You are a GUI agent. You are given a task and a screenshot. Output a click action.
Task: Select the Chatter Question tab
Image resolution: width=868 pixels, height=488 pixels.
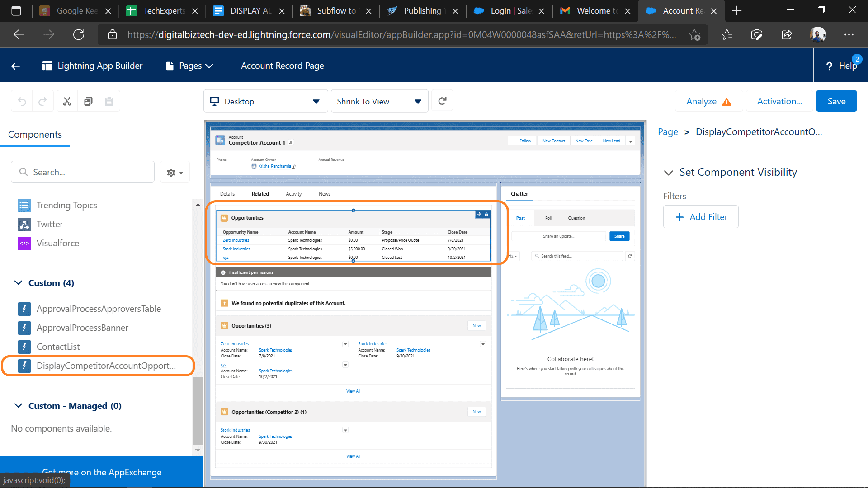click(576, 218)
